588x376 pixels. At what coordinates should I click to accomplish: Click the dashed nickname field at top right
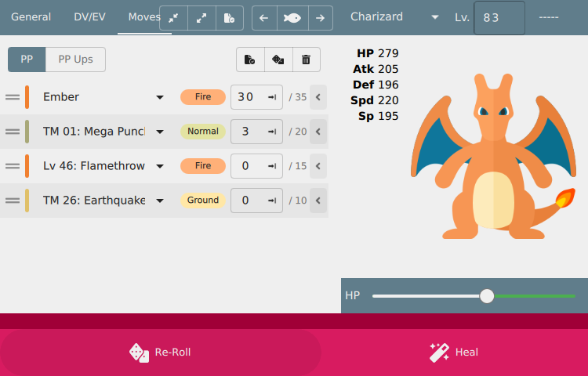[x=549, y=17]
